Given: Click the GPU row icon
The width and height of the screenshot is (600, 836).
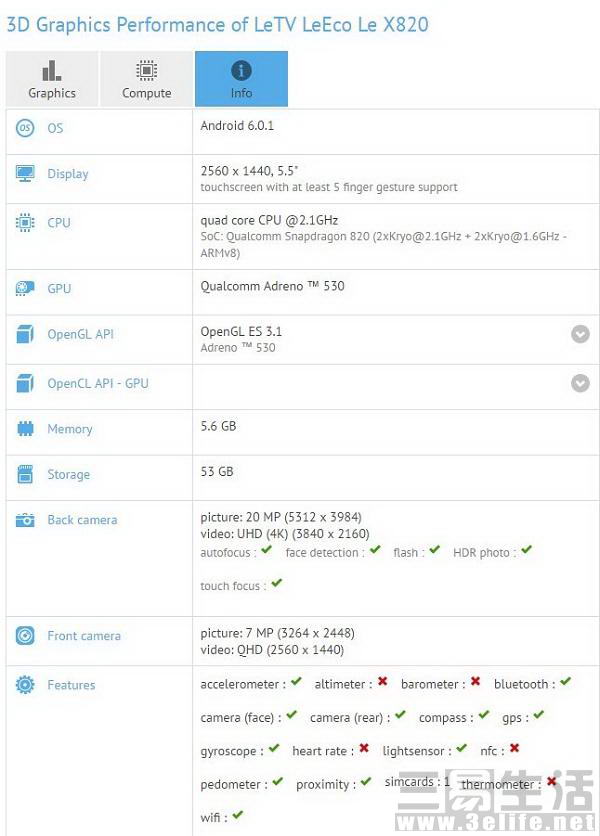Looking at the screenshot, I should pos(25,288).
